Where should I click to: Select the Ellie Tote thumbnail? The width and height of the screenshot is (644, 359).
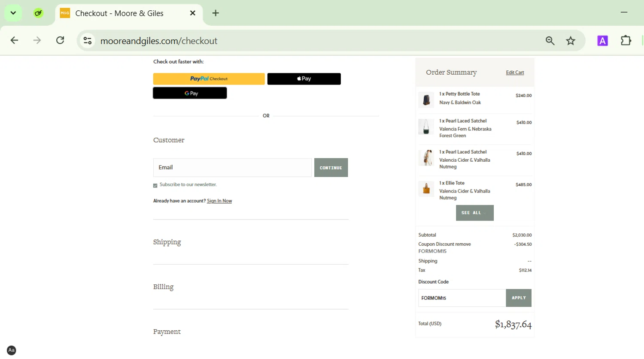pos(426,189)
